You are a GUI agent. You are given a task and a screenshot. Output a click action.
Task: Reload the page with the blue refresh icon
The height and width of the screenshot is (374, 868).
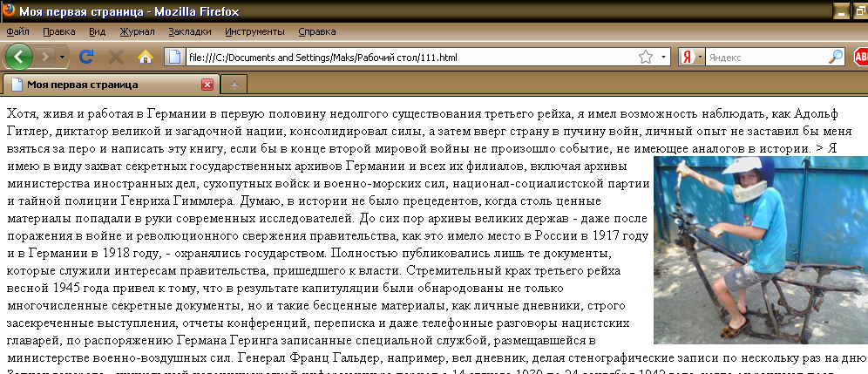tap(86, 57)
